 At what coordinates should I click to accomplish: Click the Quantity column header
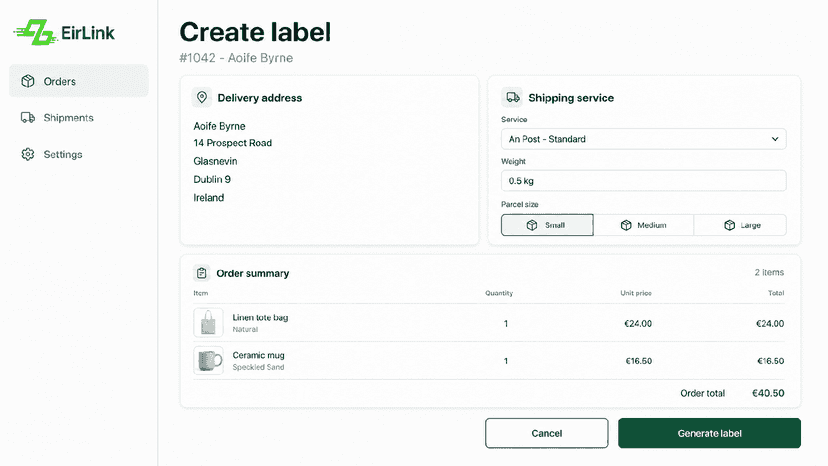499,293
